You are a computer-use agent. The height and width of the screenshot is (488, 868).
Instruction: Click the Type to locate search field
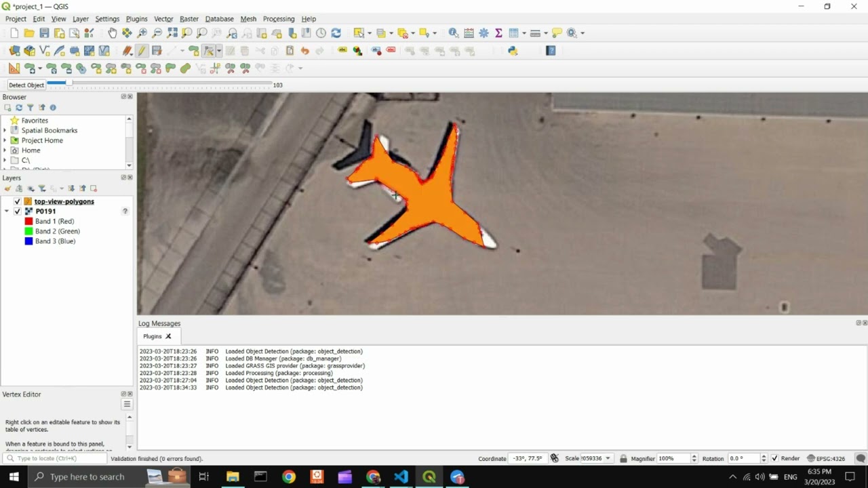click(x=54, y=458)
